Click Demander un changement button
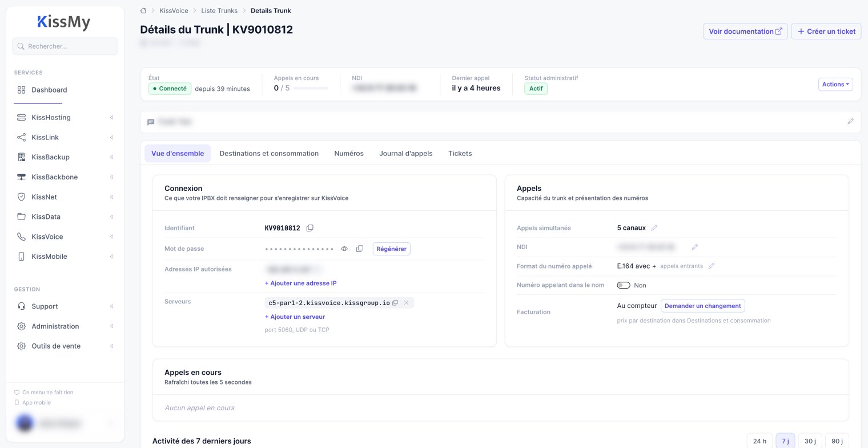 (703, 306)
